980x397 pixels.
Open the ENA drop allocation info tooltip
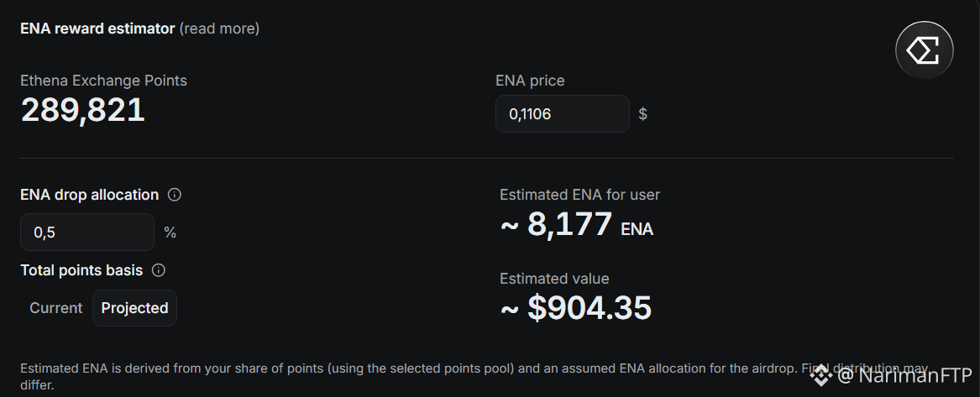tap(175, 195)
